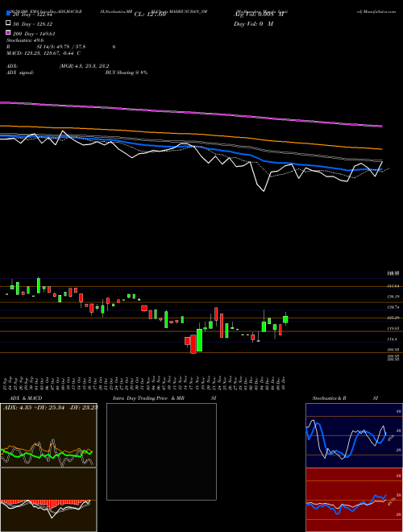Viewport: 403px width, 532px height.
Task: Select the '20 Day = 122.84' legend text
Action: [x=32, y=15]
